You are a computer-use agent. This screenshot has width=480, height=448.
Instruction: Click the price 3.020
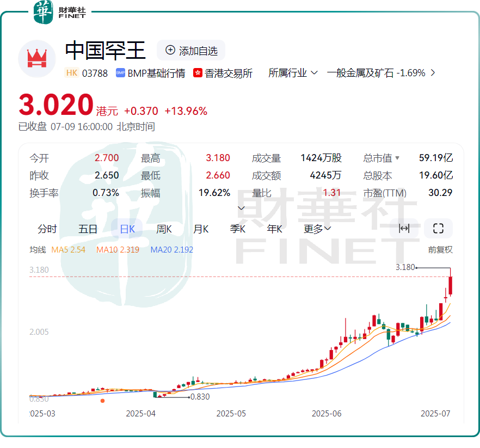point(56,105)
